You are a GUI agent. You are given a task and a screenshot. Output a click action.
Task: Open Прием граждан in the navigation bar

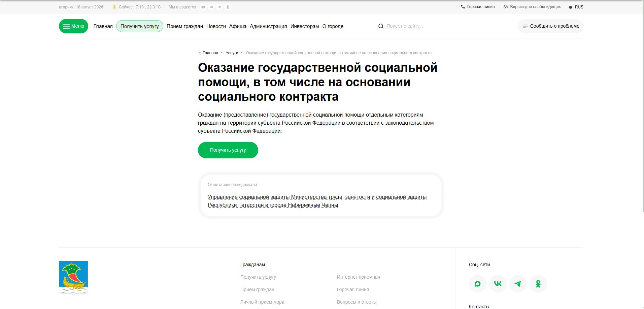(185, 26)
